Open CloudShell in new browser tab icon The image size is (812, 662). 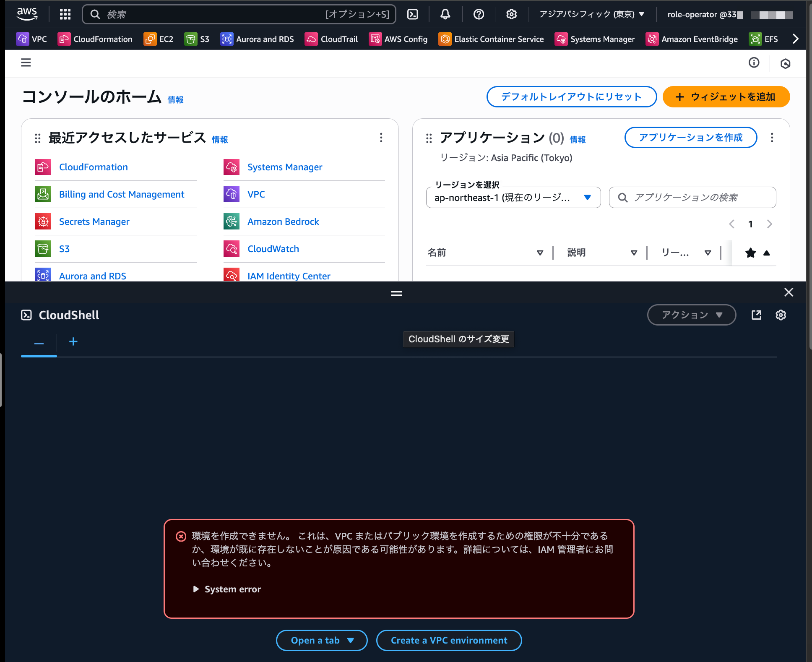[x=757, y=315]
